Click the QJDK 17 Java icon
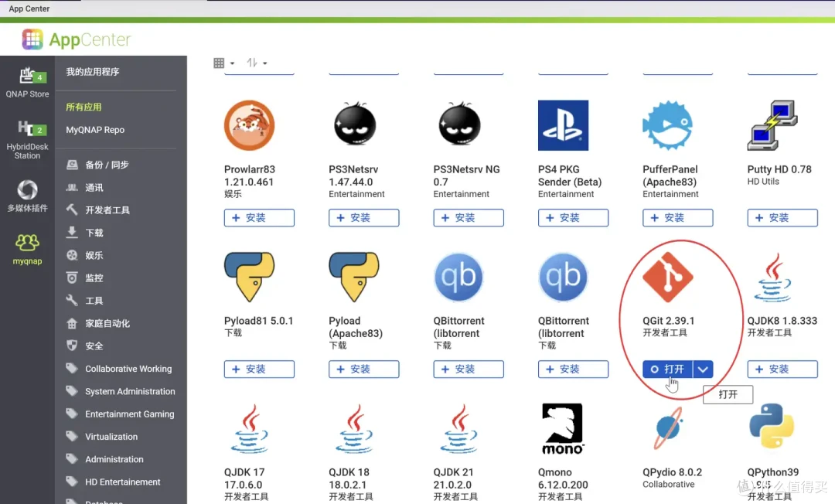This screenshot has width=835, height=504. (249, 429)
